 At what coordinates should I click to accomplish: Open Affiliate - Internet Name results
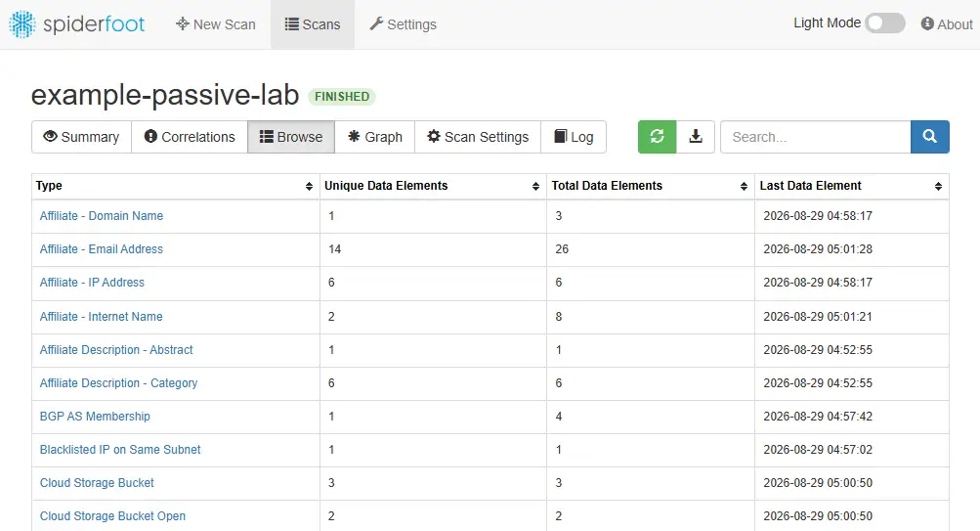click(x=102, y=317)
